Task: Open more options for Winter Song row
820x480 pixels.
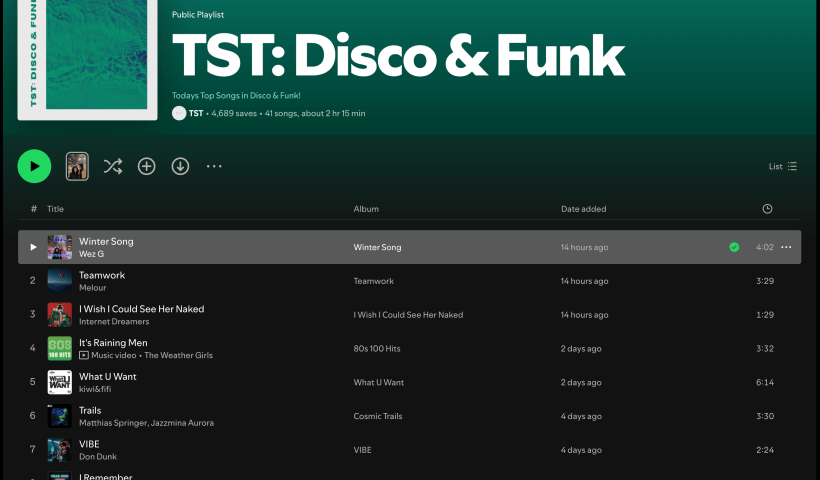Action: click(786, 247)
